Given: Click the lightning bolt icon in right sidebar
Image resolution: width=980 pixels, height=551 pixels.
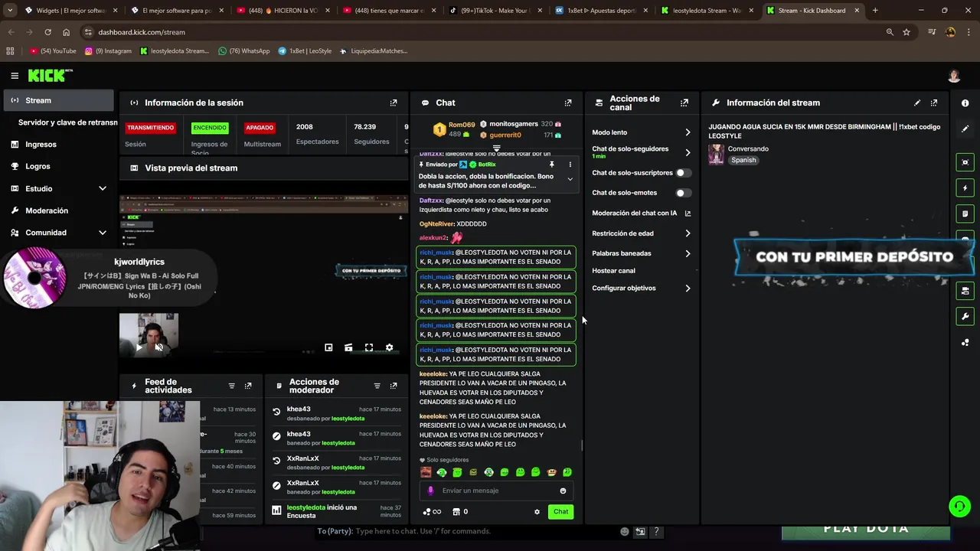Looking at the screenshot, I should [965, 188].
